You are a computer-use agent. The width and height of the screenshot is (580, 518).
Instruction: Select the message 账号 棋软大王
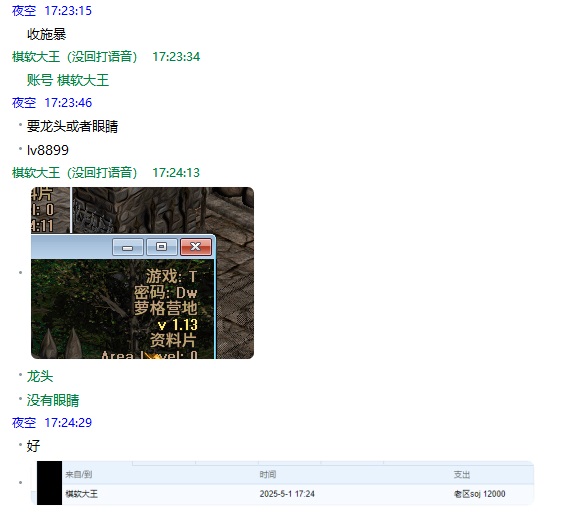[x=68, y=80]
